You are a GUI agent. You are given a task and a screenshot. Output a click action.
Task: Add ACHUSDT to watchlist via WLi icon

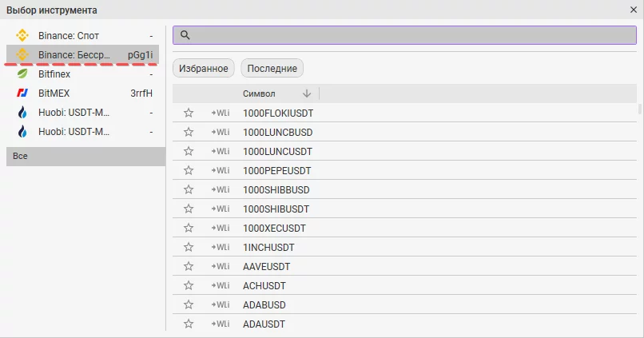[x=221, y=285]
